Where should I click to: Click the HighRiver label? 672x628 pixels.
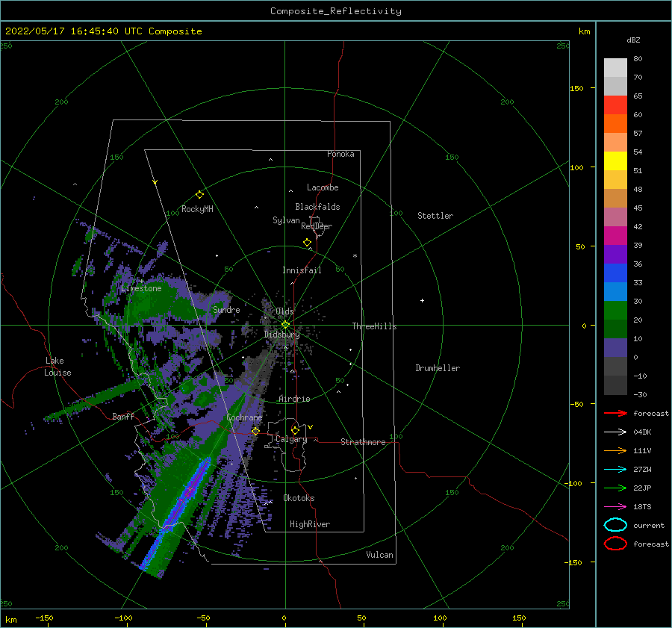[x=310, y=524]
